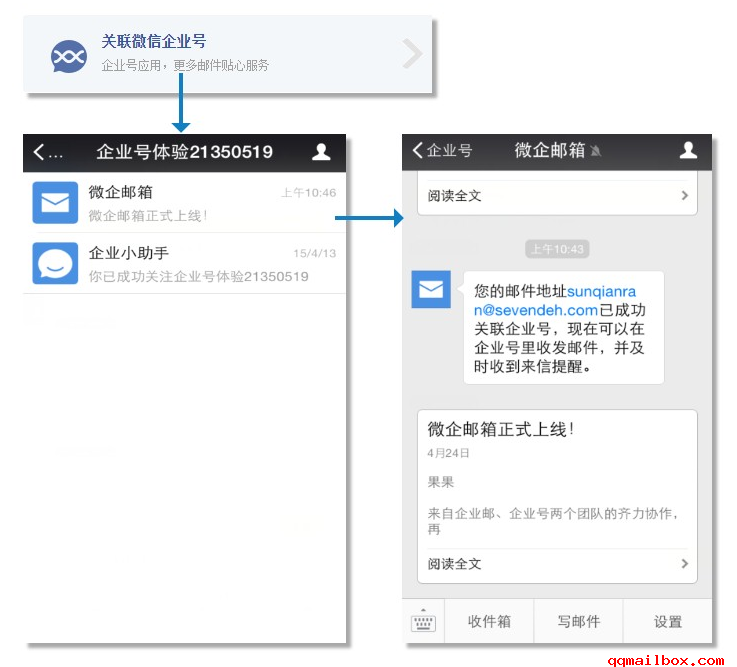The image size is (737, 667).
Task: Select preview text 微企邮箱正式上线! in the list
Action: pos(148,216)
